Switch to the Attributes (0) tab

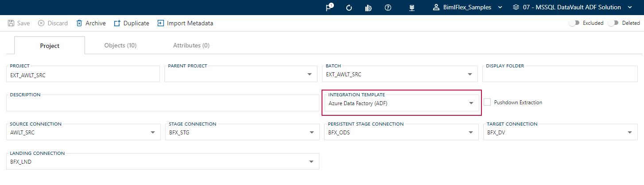point(191,45)
